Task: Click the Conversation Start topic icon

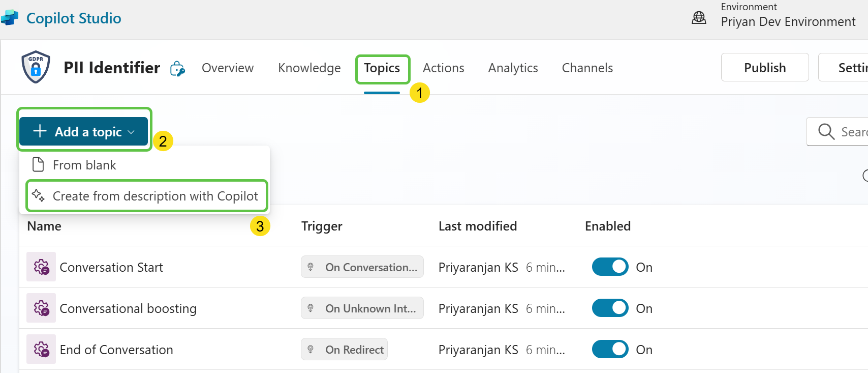Action: click(41, 267)
